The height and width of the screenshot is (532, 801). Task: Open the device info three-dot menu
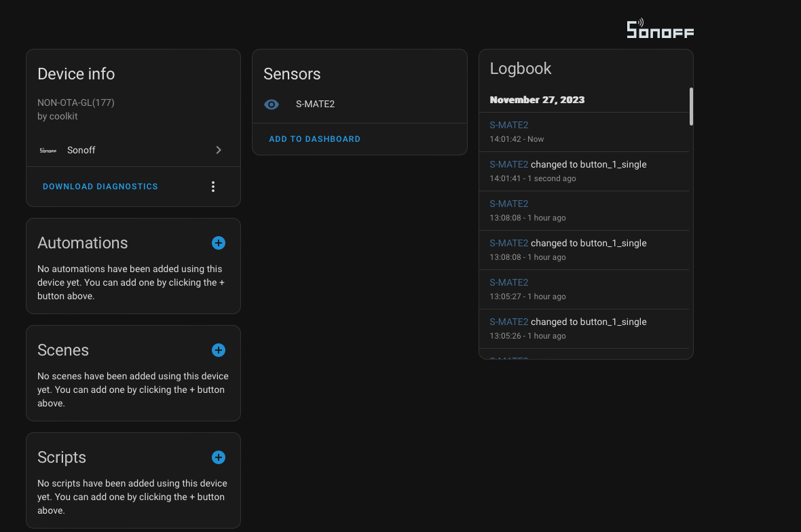pos(213,187)
